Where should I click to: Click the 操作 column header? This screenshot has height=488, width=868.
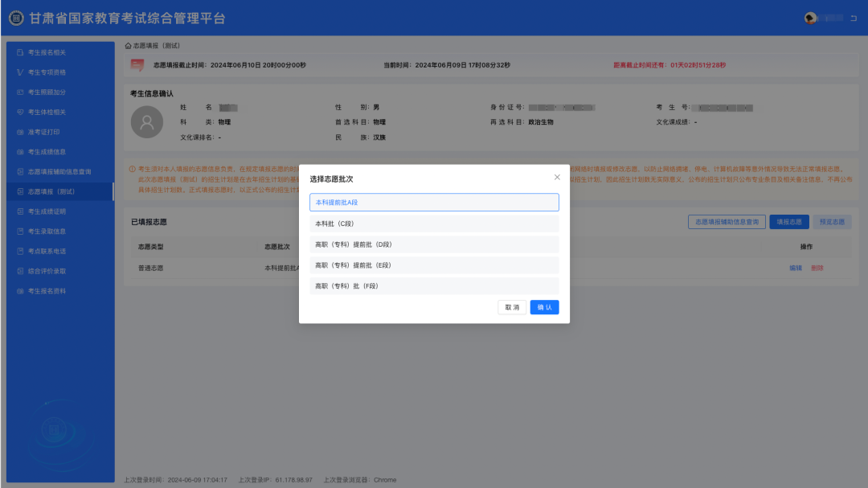click(x=806, y=247)
